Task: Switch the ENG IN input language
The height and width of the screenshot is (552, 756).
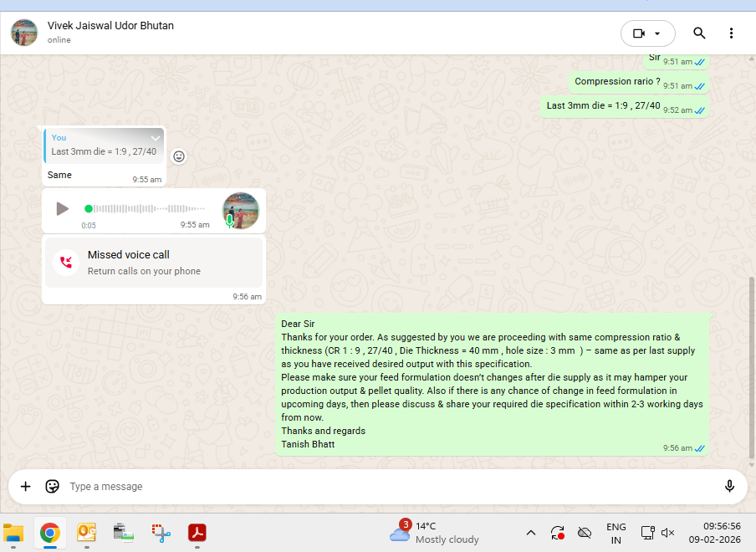Action: [x=616, y=533]
